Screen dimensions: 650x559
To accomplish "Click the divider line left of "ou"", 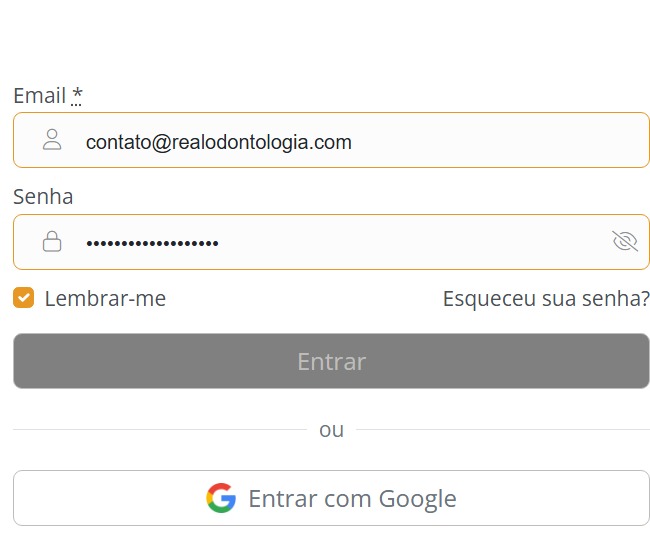I will point(160,430).
